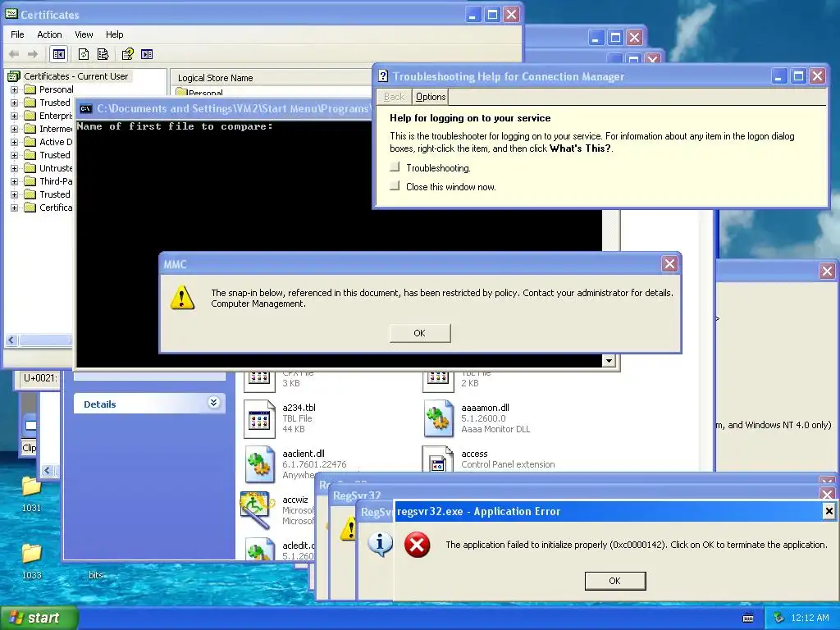Click the aaaamon.dll file name
Screen dimensions: 840x630
click(485, 408)
